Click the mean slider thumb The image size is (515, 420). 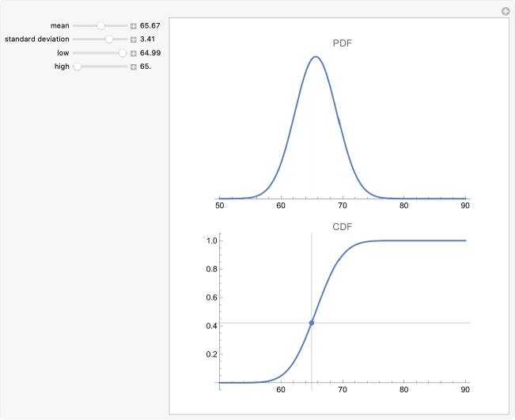pos(100,26)
